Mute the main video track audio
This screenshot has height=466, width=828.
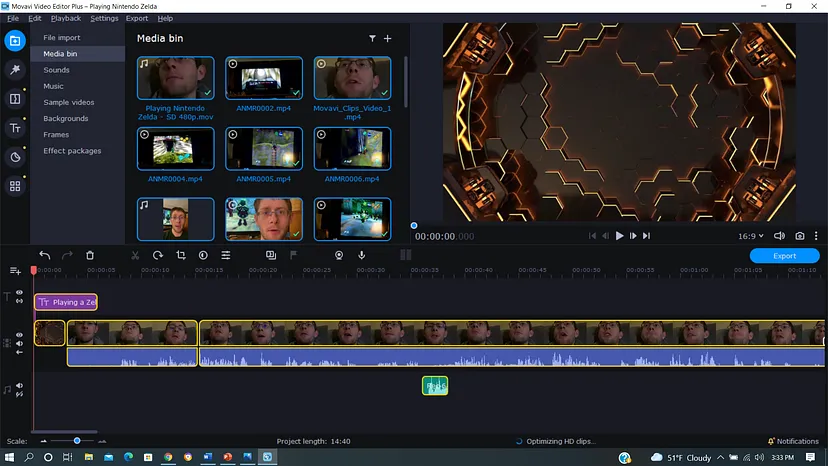click(x=20, y=343)
